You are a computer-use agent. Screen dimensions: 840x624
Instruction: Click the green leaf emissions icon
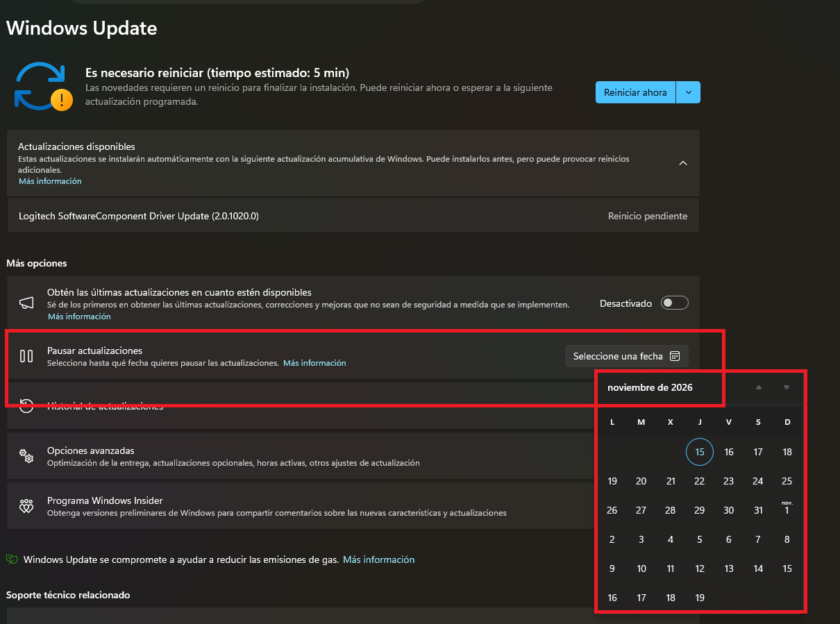(x=12, y=559)
